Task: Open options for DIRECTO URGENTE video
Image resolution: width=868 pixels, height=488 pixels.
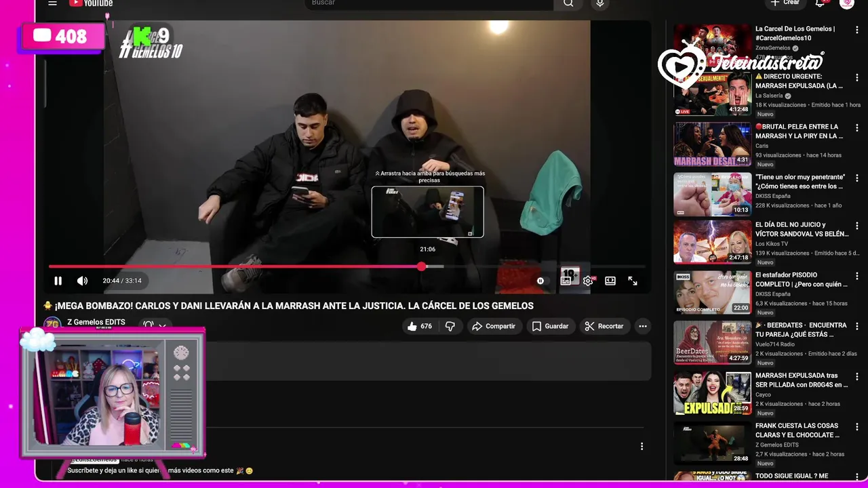Action: [x=857, y=77]
